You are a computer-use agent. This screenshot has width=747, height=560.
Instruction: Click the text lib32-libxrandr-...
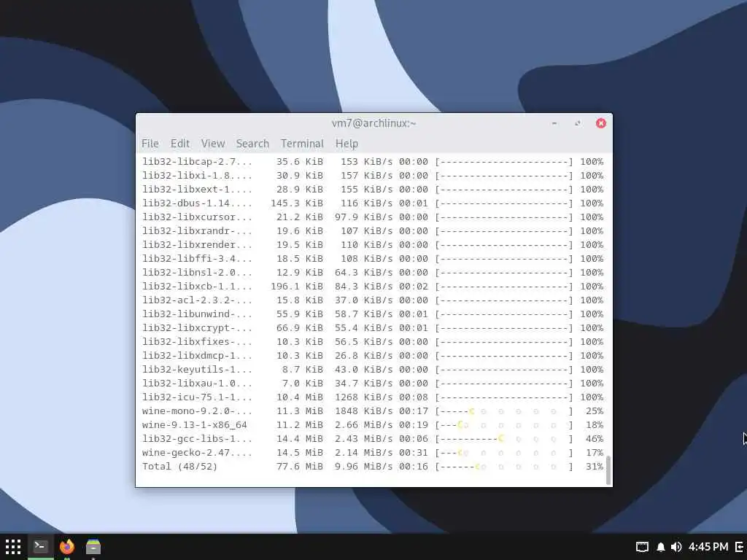pyautogui.click(x=188, y=230)
